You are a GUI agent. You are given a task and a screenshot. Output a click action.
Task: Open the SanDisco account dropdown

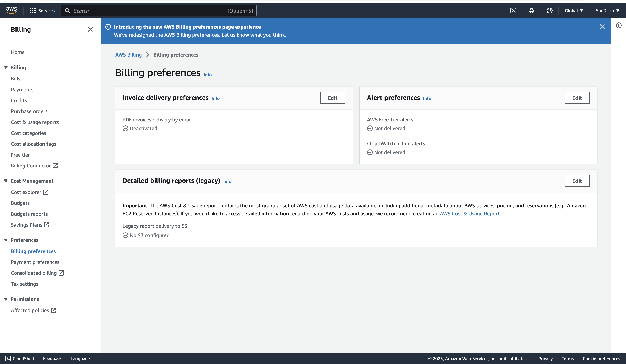[x=607, y=11]
